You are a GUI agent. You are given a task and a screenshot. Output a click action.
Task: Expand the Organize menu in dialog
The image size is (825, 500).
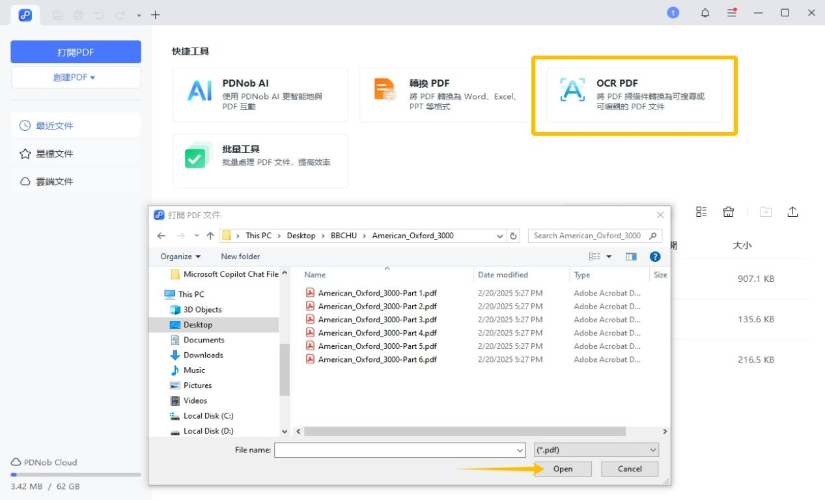(180, 256)
